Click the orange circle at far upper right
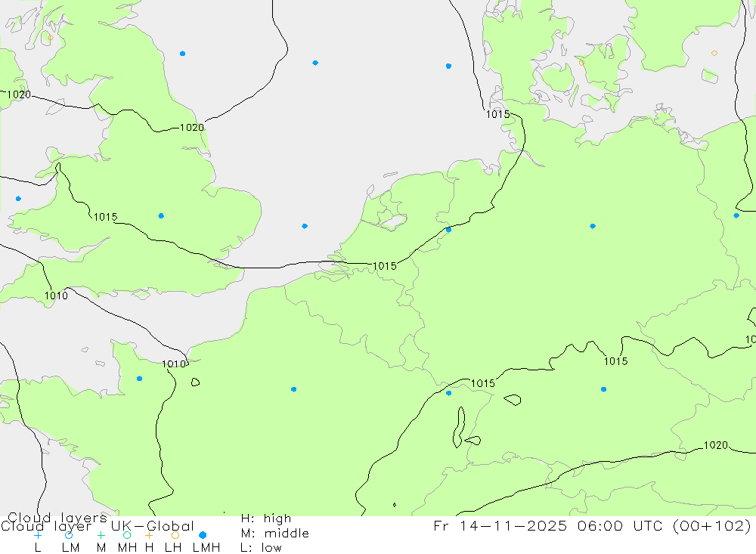This screenshot has width=756, height=554. click(714, 53)
